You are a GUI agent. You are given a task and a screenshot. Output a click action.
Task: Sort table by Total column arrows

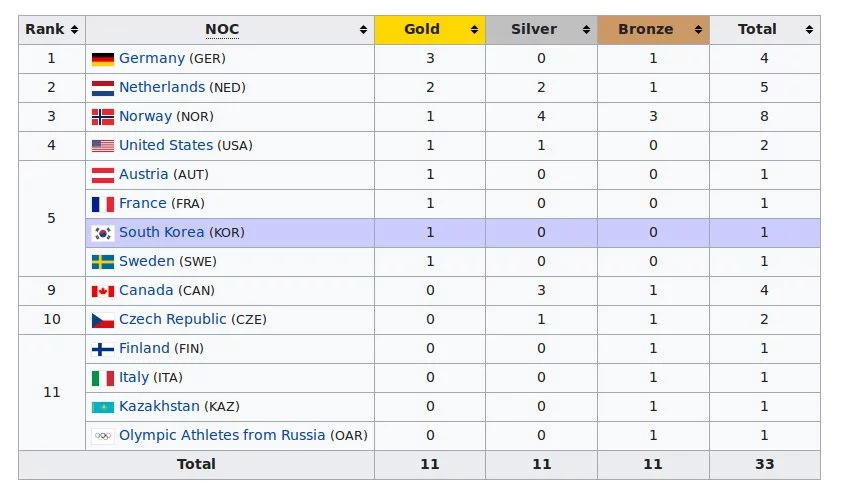coord(808,30)
